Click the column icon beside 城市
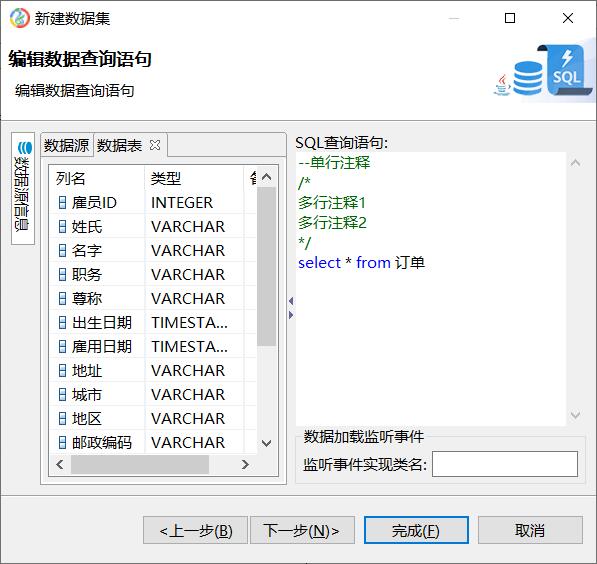 [62, 395]
